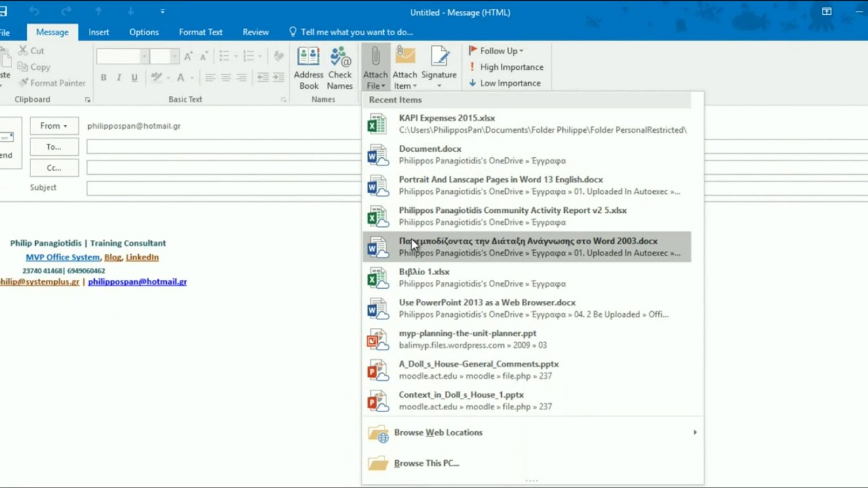This screenshot has width=868, height=488.
Task: Choose text highlight color
Action: pyautogui.click(x=156, y=78)
